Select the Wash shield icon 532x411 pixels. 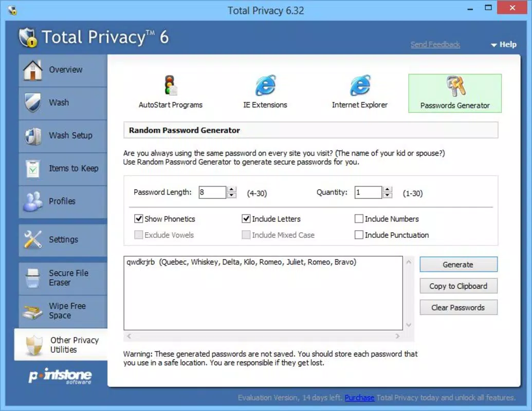(x=32, y=102)
